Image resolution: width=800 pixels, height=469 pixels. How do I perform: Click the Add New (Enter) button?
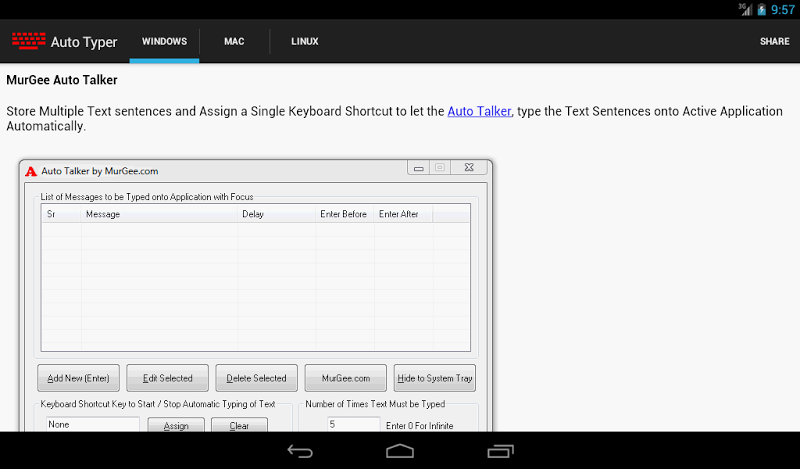78,378
